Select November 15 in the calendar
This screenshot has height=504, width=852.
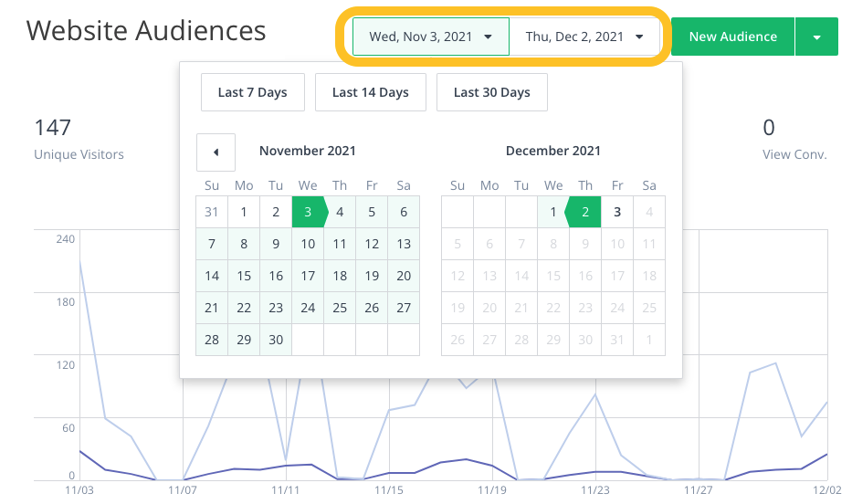tap(244, 276)
